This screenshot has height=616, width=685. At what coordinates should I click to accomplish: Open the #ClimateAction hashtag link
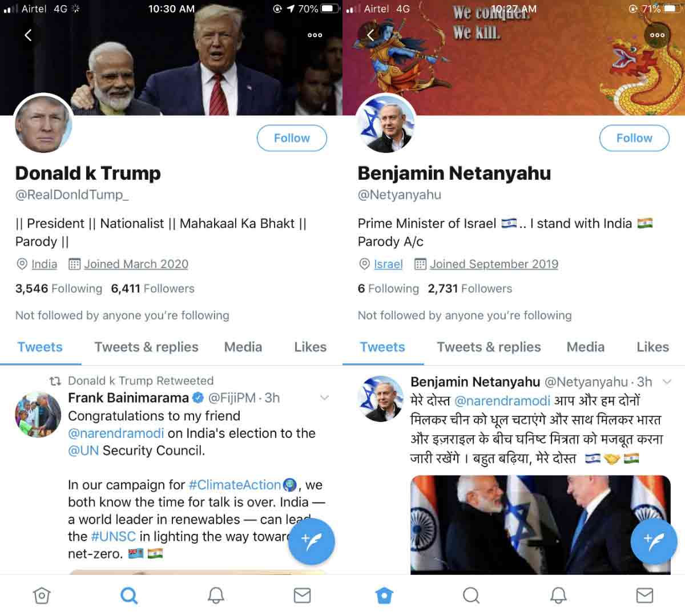coord(235,485)
